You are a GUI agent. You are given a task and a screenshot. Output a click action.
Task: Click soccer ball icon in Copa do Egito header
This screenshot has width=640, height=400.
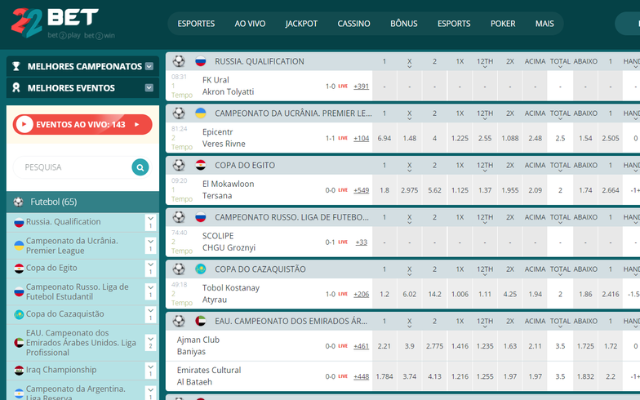(x=178, y=165)
